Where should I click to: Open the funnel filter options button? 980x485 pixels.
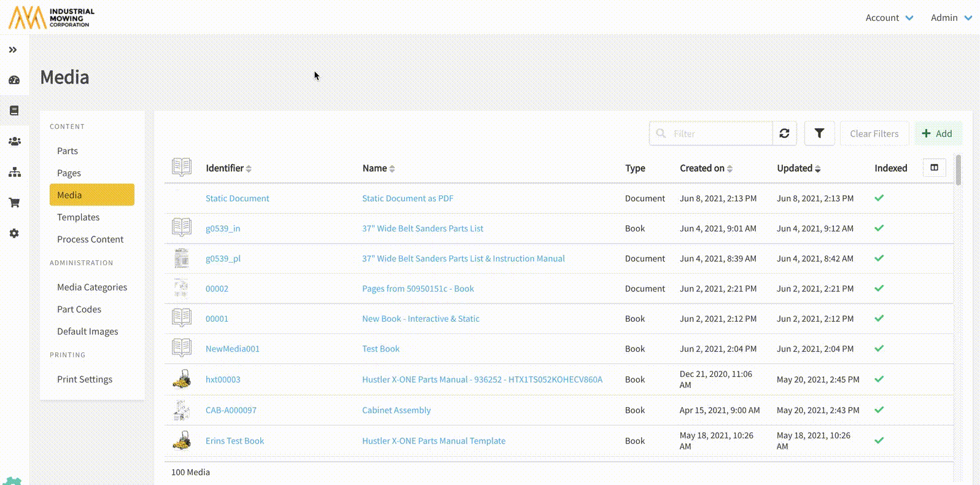point(819,133)
